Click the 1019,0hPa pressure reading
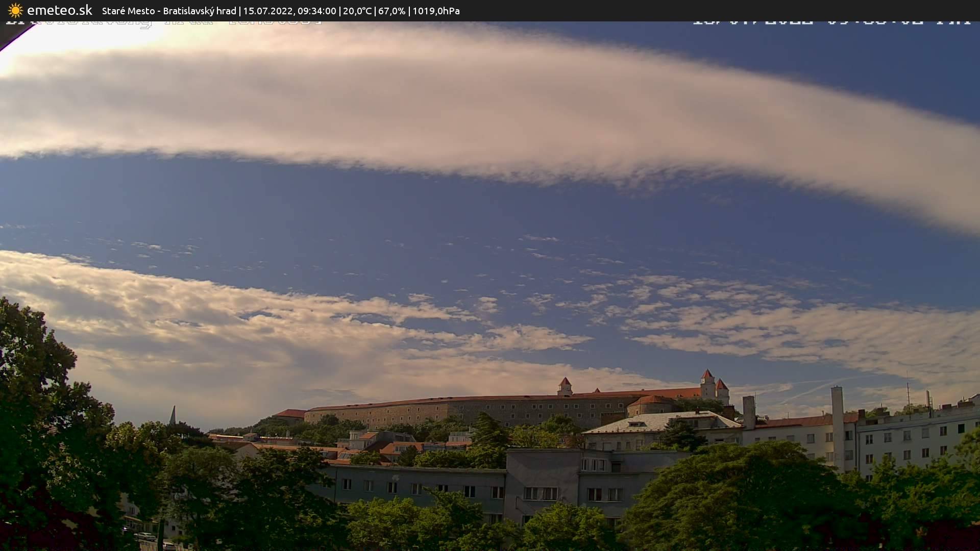Screen dimensions: 980x551 pyautogui.click(x=436, y=11)
